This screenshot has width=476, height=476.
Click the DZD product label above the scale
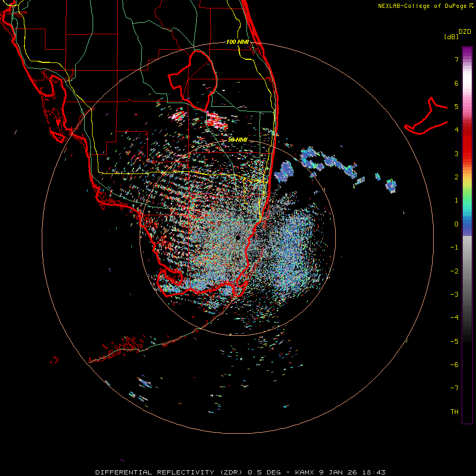465,32
